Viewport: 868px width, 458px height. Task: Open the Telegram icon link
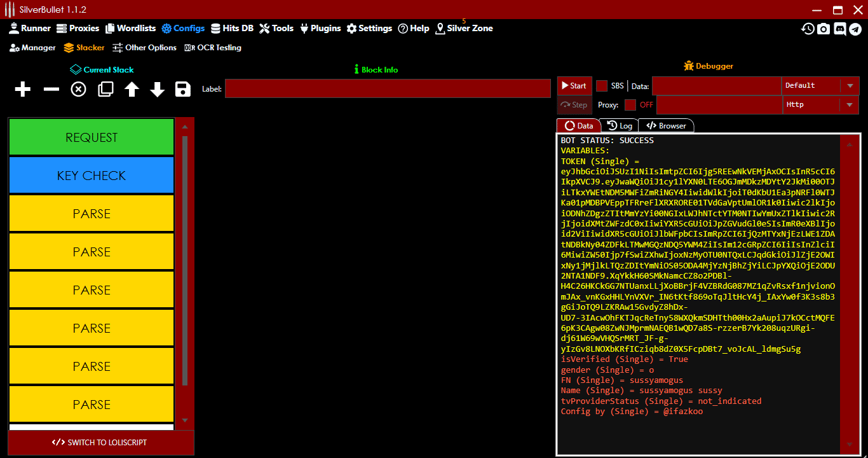pos(855,29)
